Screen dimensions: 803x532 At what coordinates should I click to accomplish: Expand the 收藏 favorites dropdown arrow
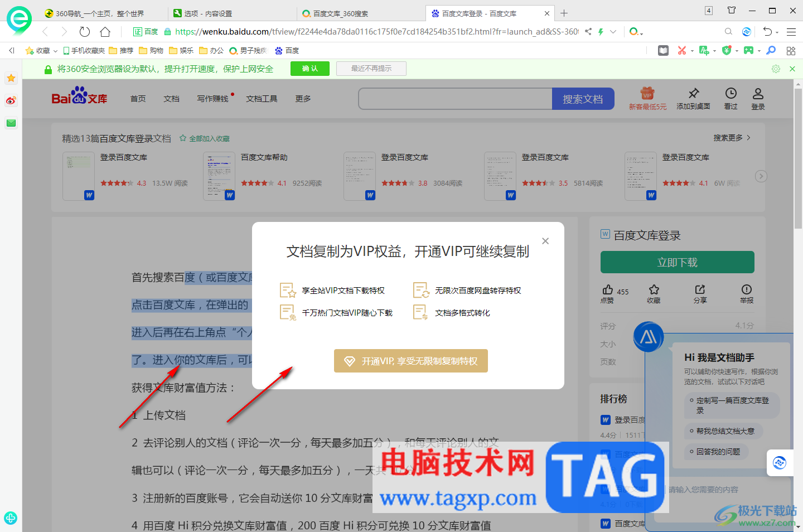[55, 51]
